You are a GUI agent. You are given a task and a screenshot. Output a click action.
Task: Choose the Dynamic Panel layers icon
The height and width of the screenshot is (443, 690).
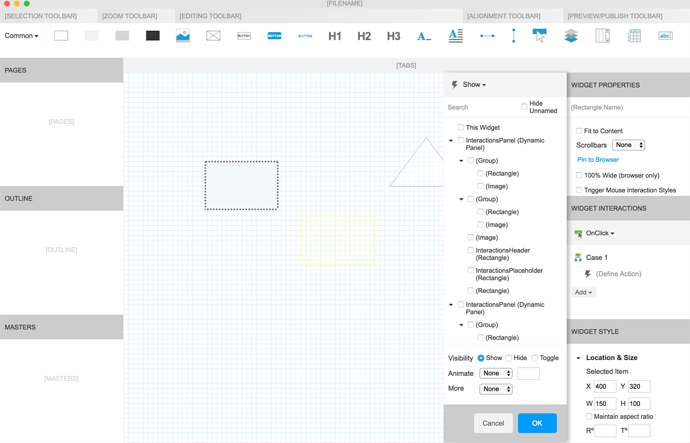[x=571, y=36]
